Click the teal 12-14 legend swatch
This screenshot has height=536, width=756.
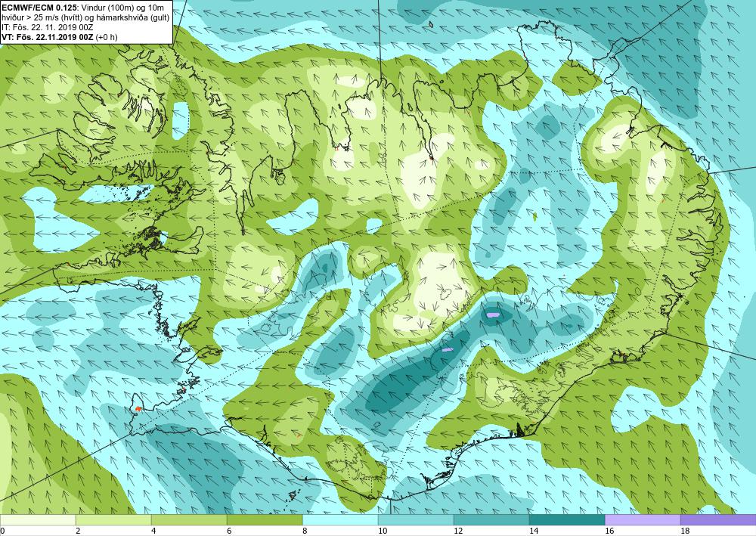point(491,519)
